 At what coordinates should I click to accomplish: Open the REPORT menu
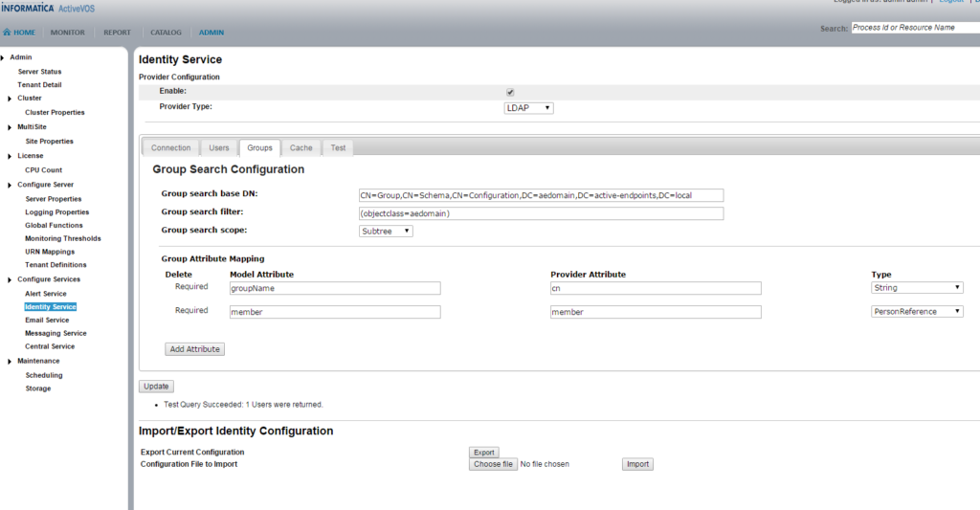tap(117, 33)
